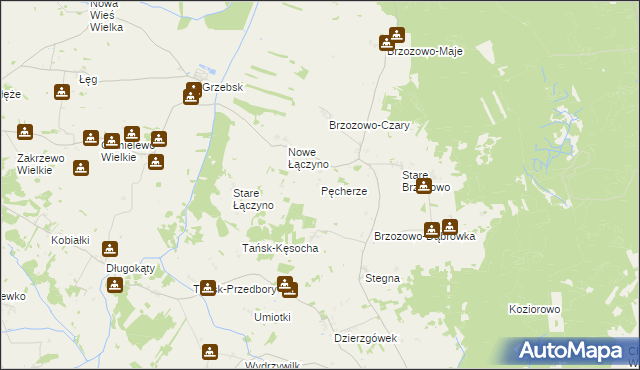640x370 pixels.
Task: Select the POI icon overlapping Stare Brzozowo label
Action: click(424, 186)
